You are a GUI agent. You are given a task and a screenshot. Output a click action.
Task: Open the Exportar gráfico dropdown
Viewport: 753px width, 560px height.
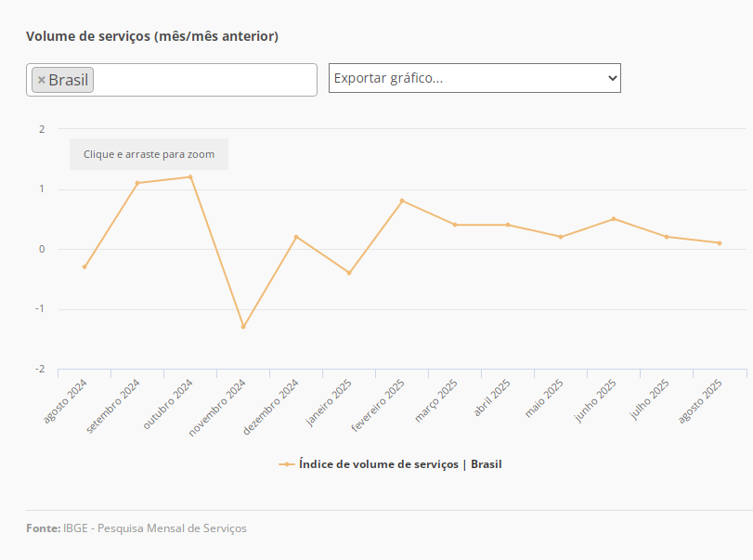pos(474,78)
